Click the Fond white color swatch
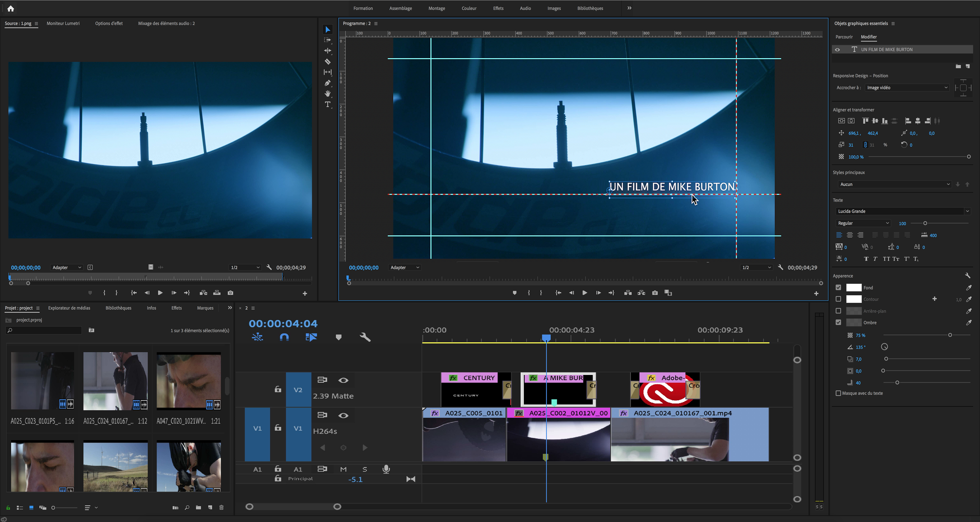Viewport: 980px width, 522px height. coord(853,288)
